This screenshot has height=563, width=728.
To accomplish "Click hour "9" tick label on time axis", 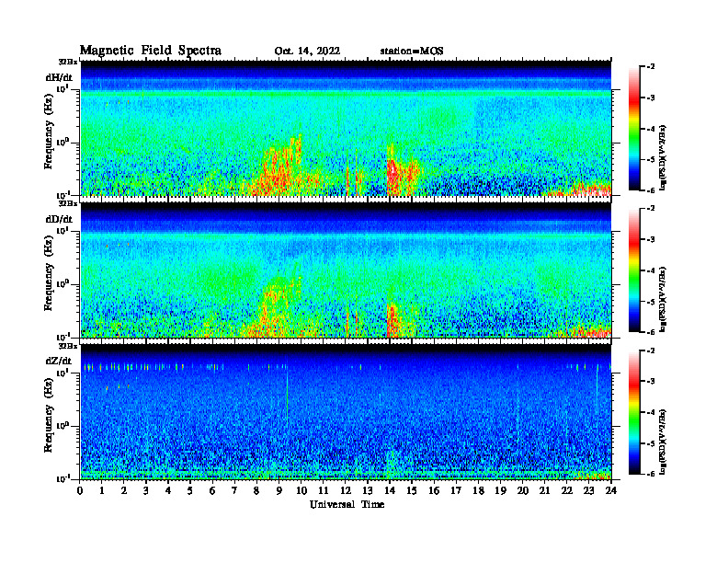I will coord(279,490).
